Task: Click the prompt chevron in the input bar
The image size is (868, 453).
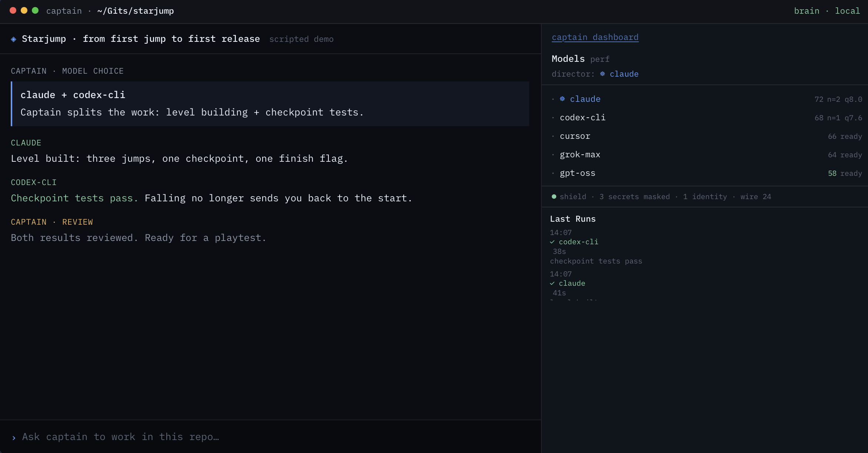Action: 14,438
